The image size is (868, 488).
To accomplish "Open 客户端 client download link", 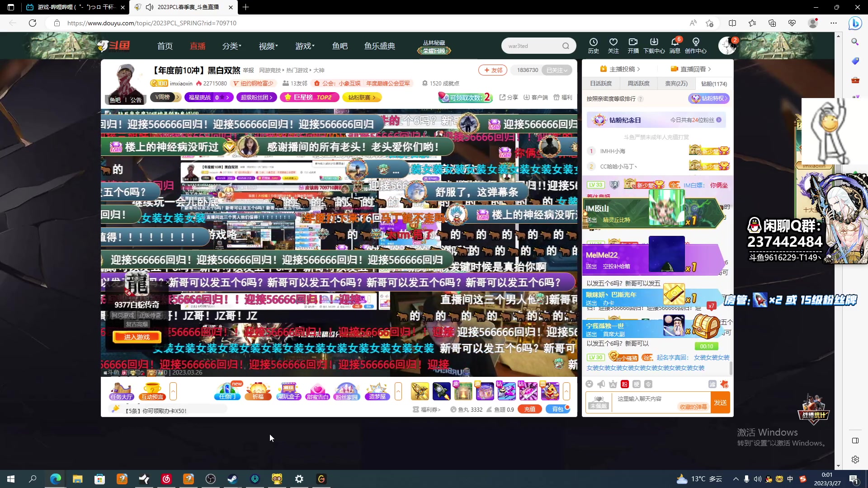I will (535, 97).
